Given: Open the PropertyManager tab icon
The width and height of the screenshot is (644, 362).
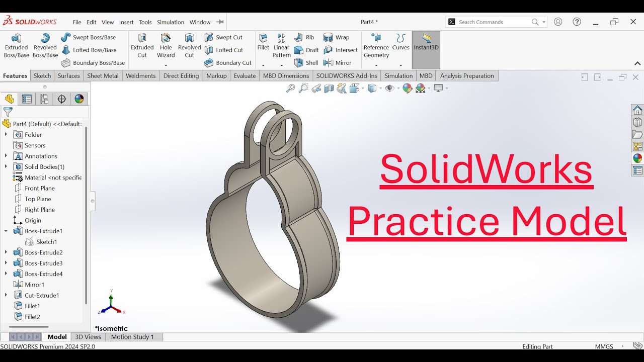Looking at the screenshot, I should (x=27, y=99).
